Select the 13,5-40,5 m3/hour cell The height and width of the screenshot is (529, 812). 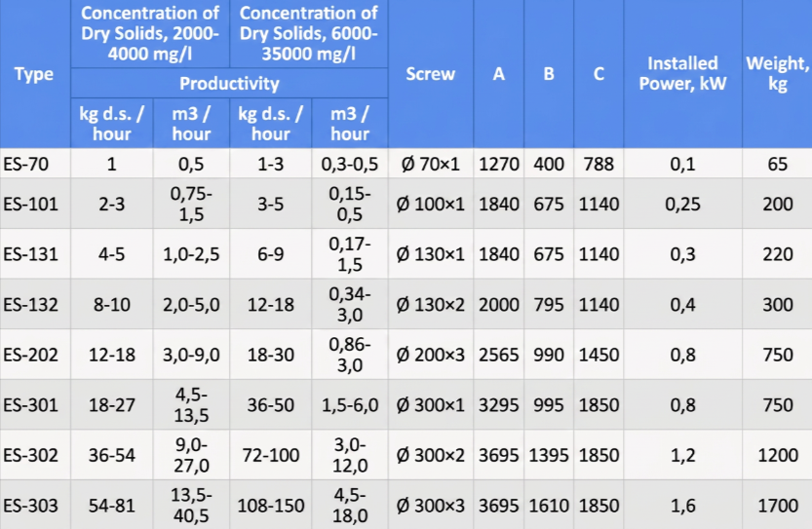click(x=192, y=506)
